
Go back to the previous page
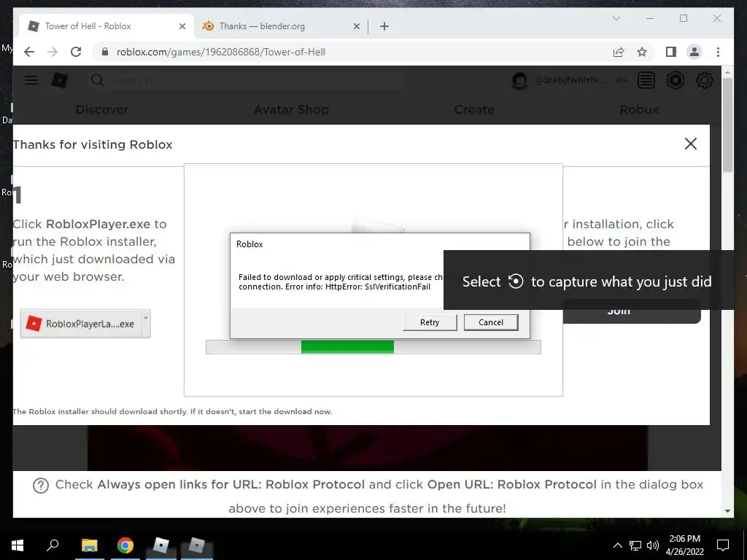[29, 52]
